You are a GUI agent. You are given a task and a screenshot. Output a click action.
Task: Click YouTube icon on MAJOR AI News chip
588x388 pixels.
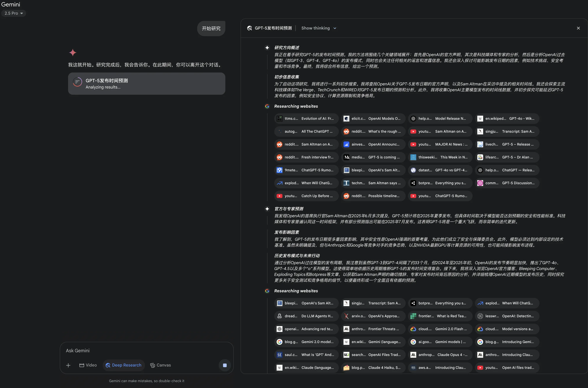(413, 144)
